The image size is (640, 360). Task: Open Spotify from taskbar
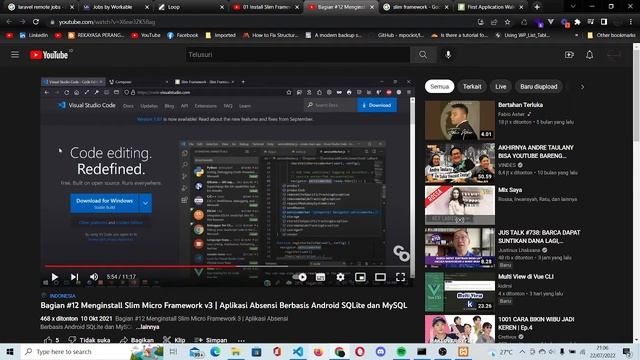[x=402, y=351]
